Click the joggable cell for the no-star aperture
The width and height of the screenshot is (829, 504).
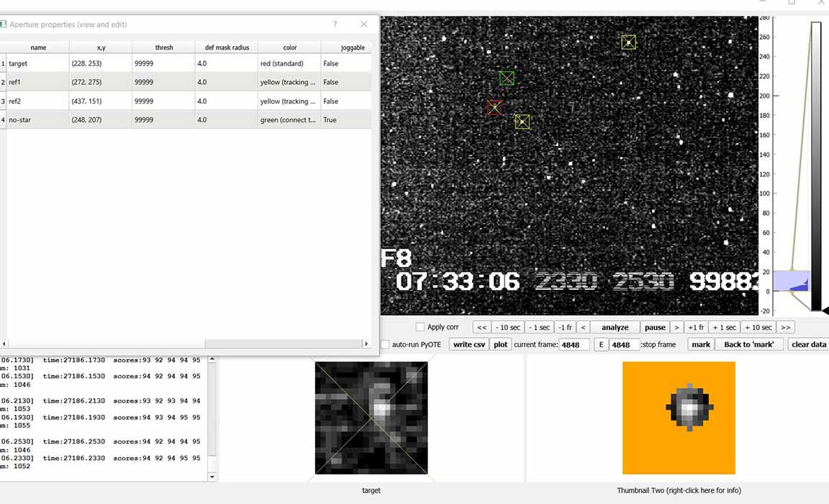click(x=346, y=120)
